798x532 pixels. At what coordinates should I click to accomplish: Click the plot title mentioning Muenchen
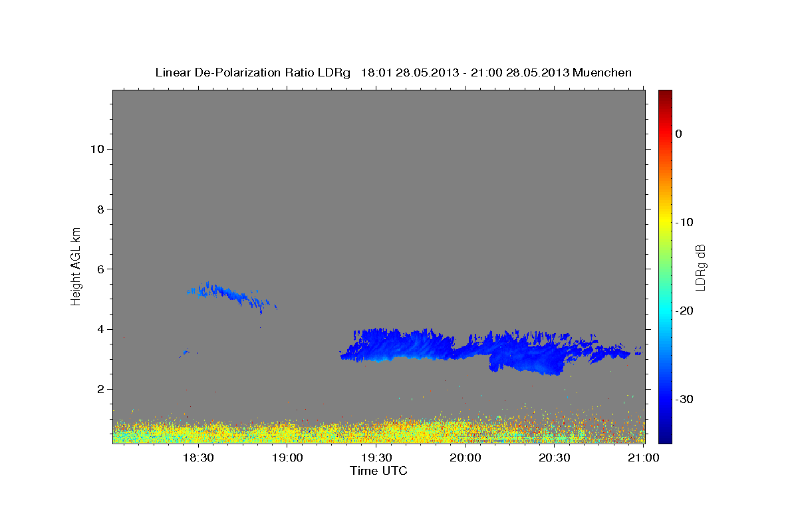click(x=393, y=72)
